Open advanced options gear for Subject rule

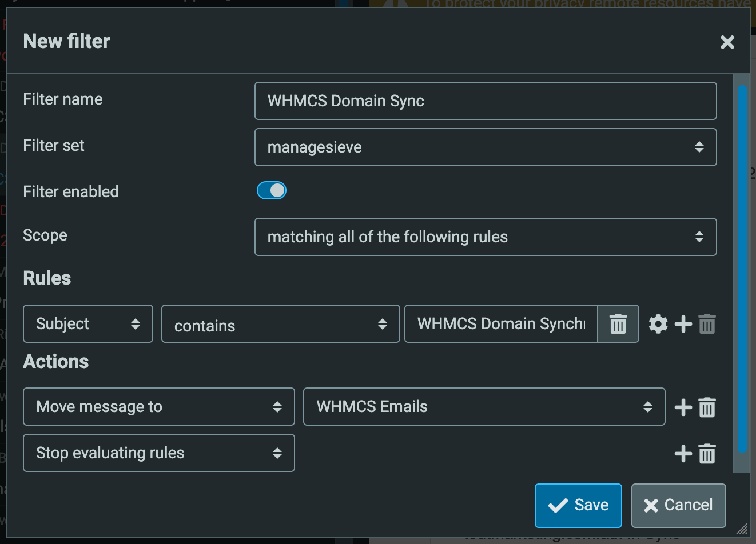658,324
